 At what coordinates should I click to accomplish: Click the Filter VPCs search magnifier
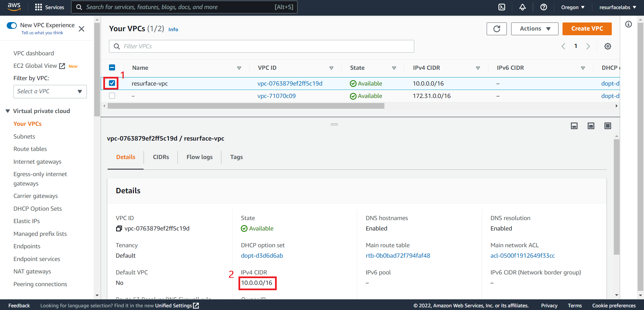(x=117, y=46)
